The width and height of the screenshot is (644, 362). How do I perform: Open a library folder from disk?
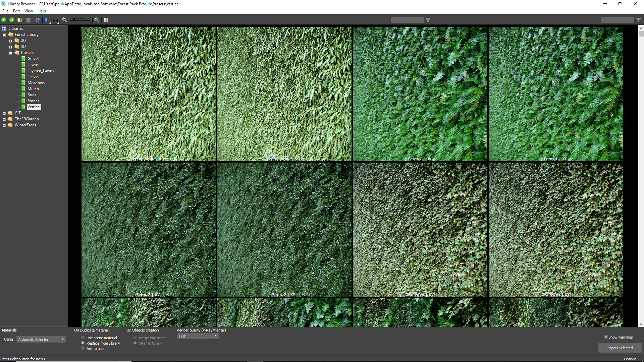click(x=20, y=20)
